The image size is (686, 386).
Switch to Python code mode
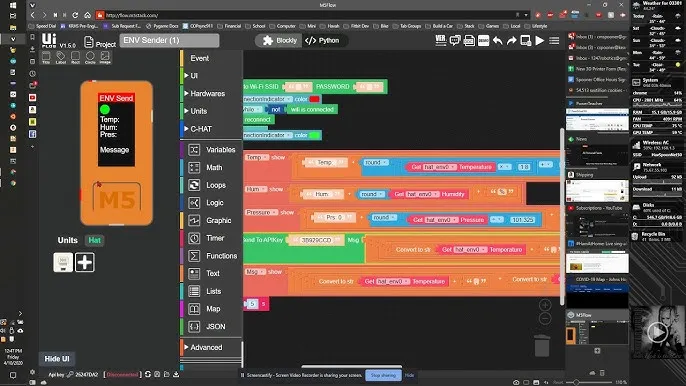[x=323, y=41]
